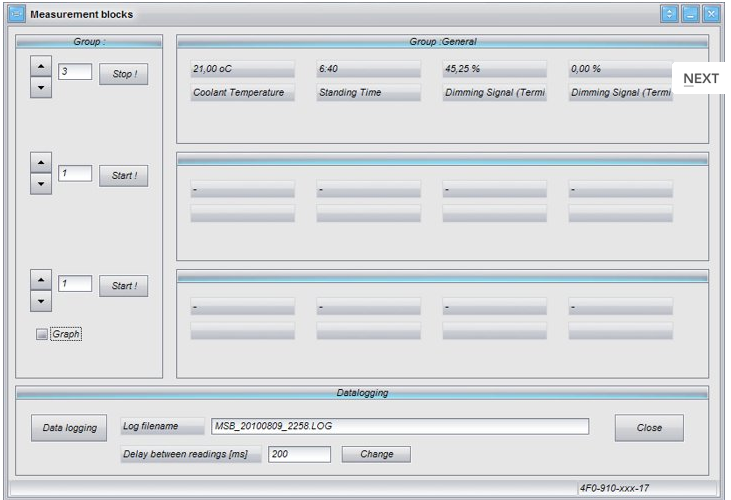Image resolution: width=731 pixels, height=500 pixels.
Task: Click the Change delay button
Action: click(x=376, y=454)
